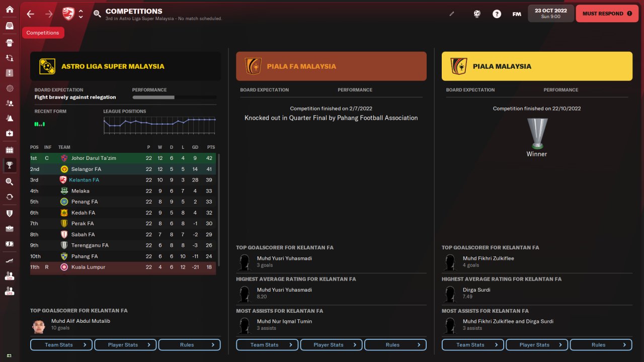The height and width of the screenshot is (362, 644).
Task: Select the Competitions trophy icon
Action: (x=9, y=165)
